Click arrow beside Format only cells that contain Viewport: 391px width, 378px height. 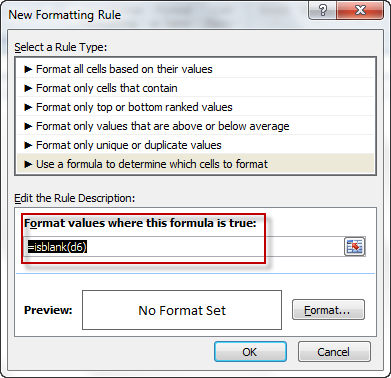pos(28,88)
